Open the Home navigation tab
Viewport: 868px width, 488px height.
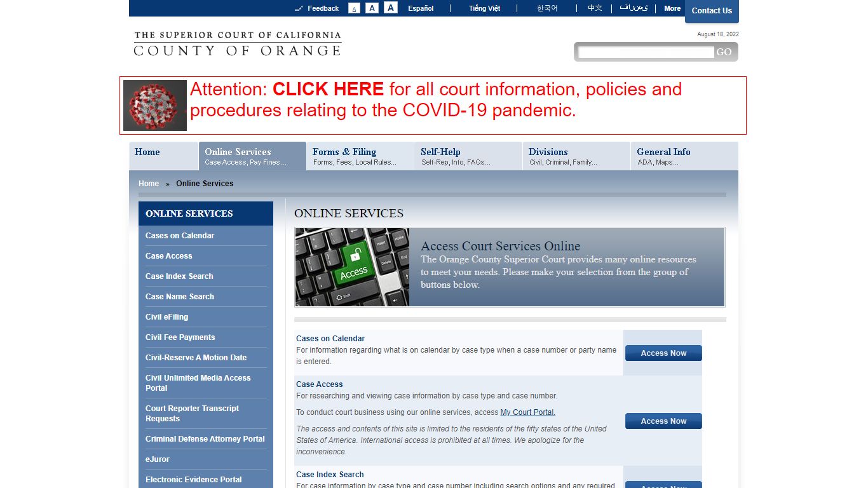[x=163, y=156]
